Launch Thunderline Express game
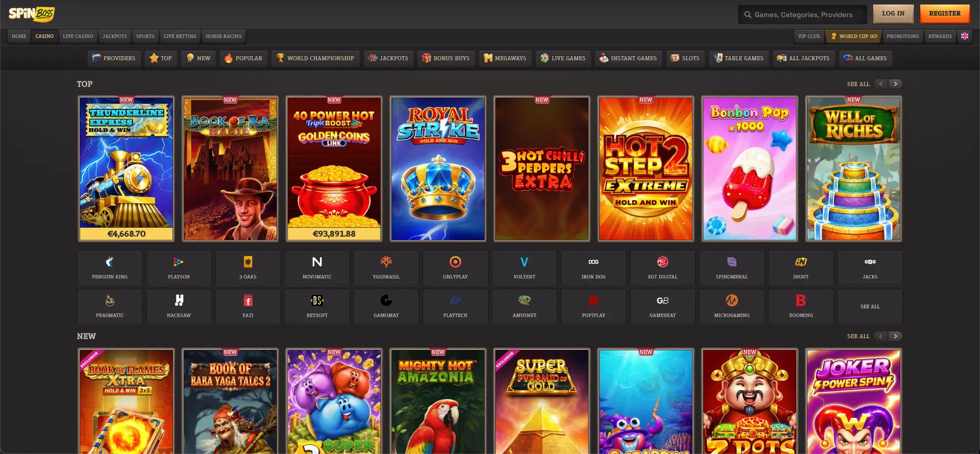The image size is (980, 454). 126,169
